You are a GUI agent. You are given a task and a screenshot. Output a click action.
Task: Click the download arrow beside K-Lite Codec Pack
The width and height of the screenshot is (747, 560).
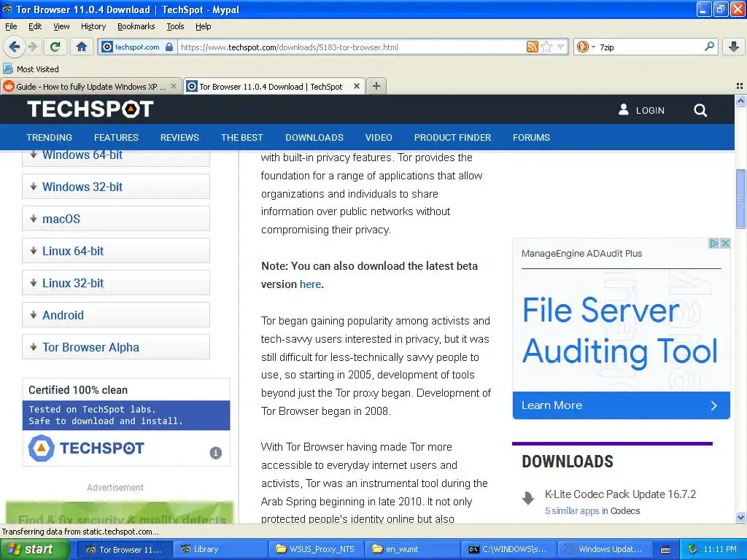coord(528,497)
